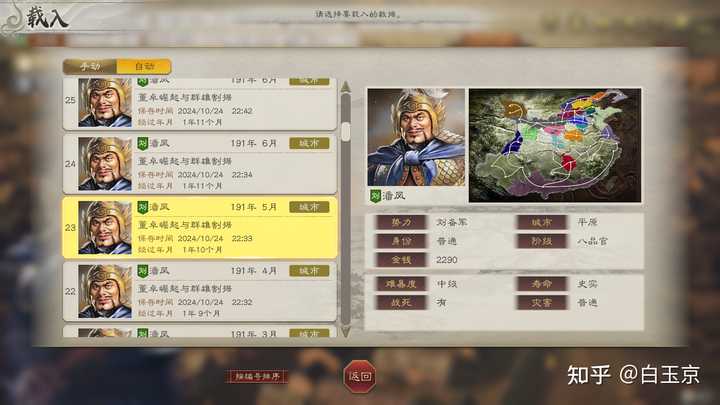Select save slot 22 portrait
Viewport: 720px width, 405px height.
click(105, 291)
